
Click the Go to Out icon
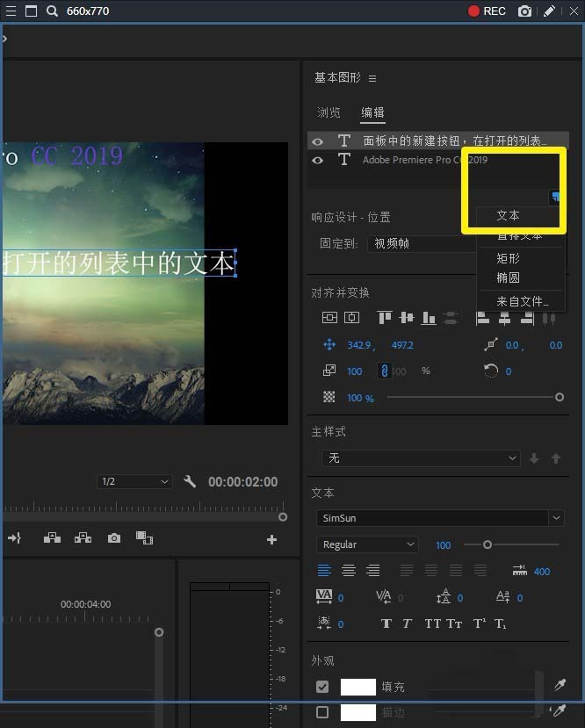click(x=14, y=538)
